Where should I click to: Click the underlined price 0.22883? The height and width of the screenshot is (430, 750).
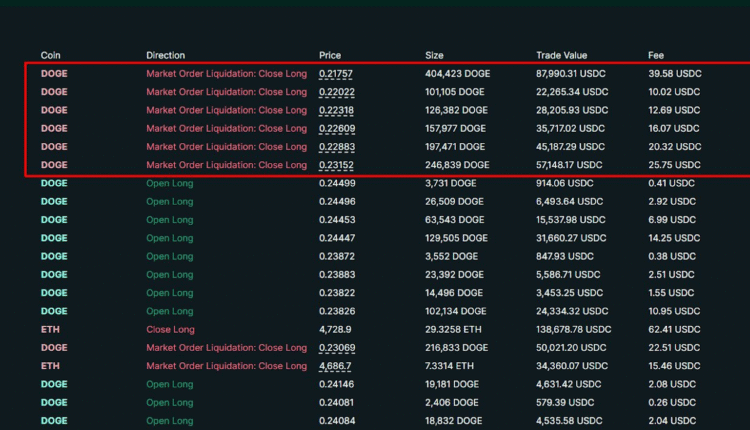click(x=335, y=147)
